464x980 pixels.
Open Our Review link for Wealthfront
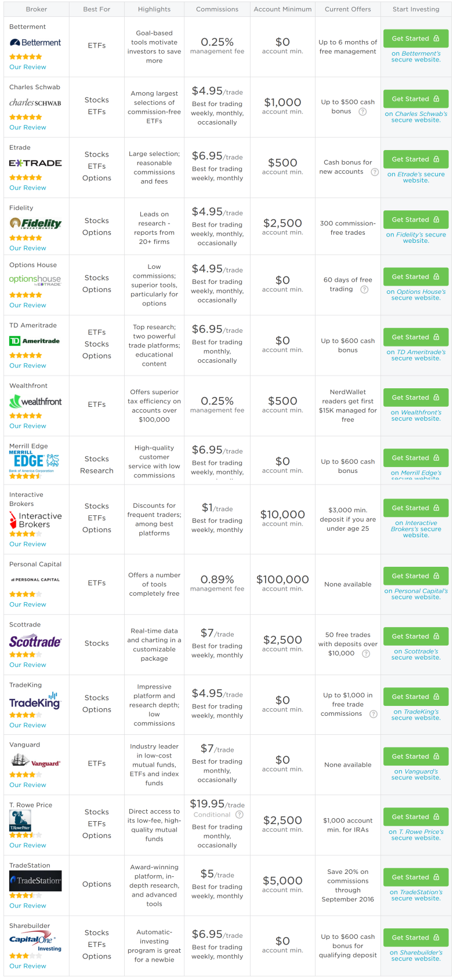click(x=28, y=426)
